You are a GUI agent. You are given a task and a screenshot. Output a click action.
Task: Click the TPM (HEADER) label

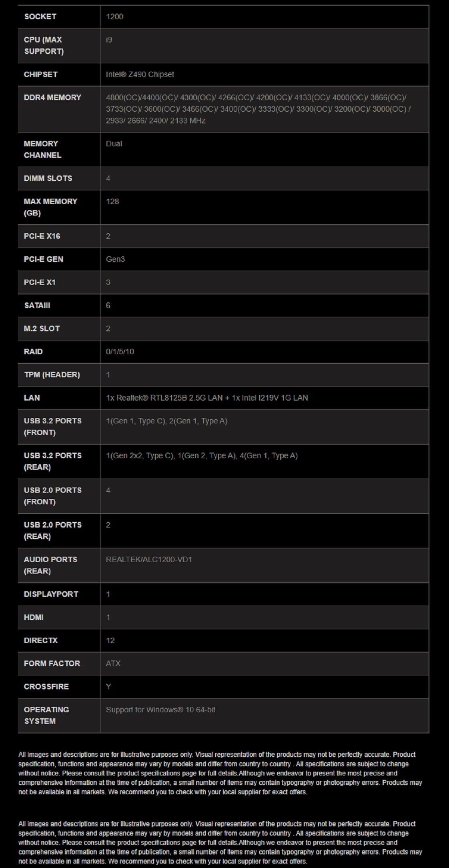pyautogui.click(x=52, y=375)
